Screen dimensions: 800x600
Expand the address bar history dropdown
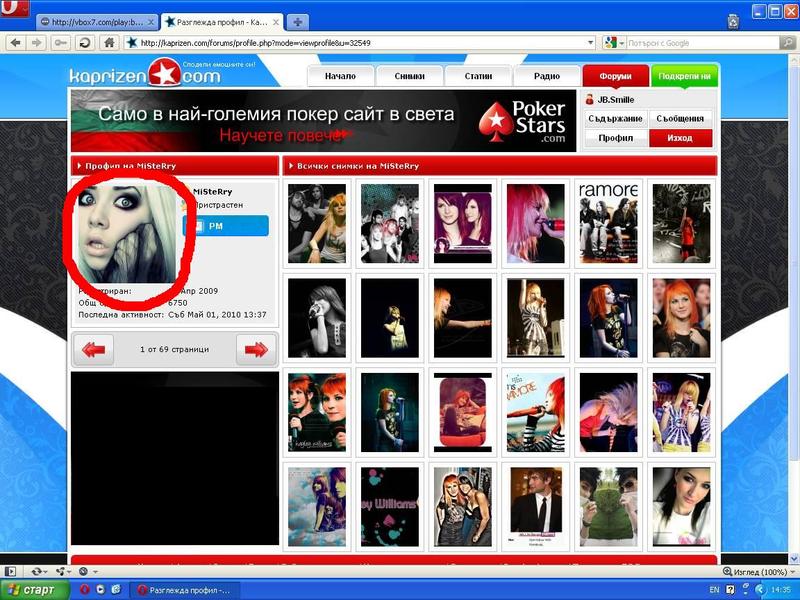[x=591, y=43]
